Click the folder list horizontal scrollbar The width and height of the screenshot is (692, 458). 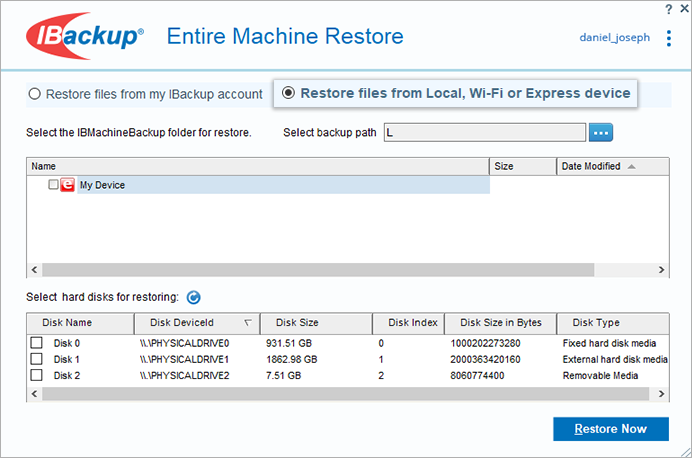318,270
